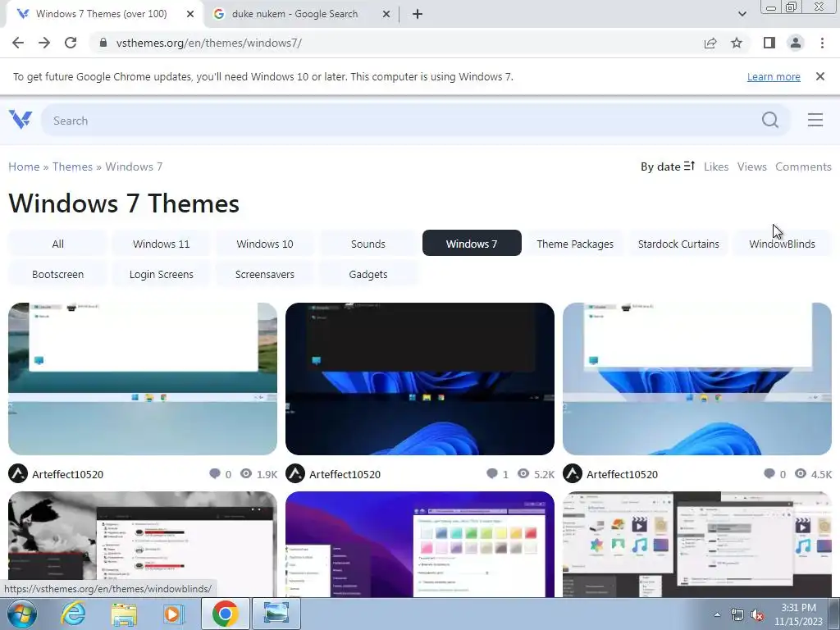840x630 pixels.
Task: Open a new tab with plus icon
Action: click(418, 14)
